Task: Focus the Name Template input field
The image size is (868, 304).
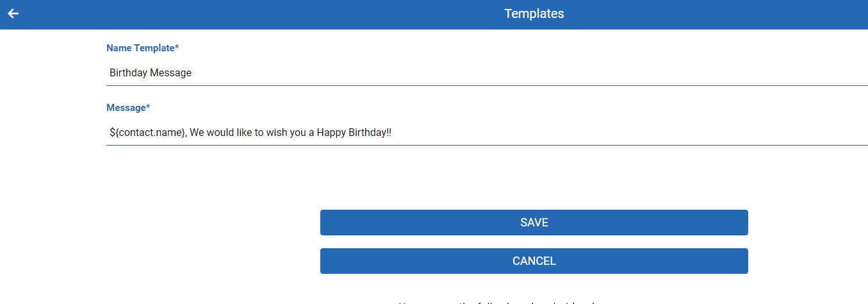Action: point(487,73)
